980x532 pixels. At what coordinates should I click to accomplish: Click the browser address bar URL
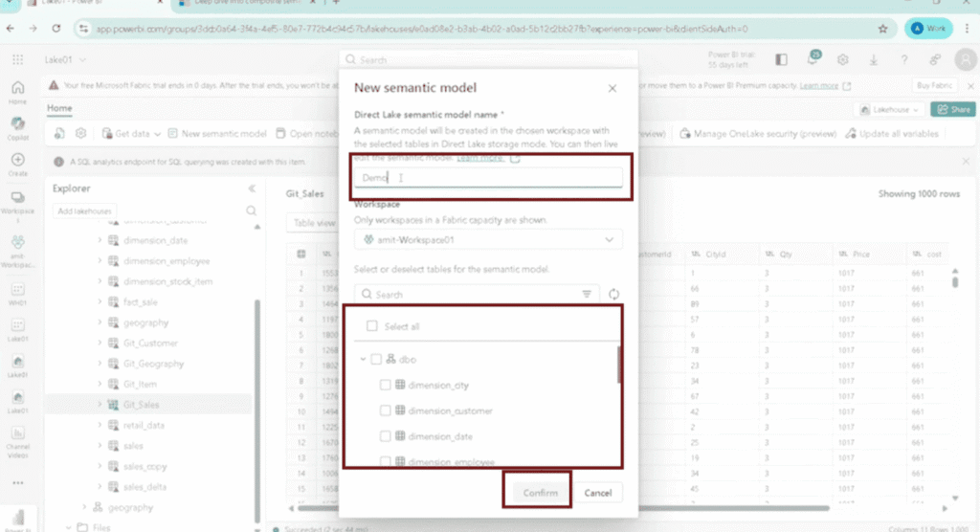point(422,29)
